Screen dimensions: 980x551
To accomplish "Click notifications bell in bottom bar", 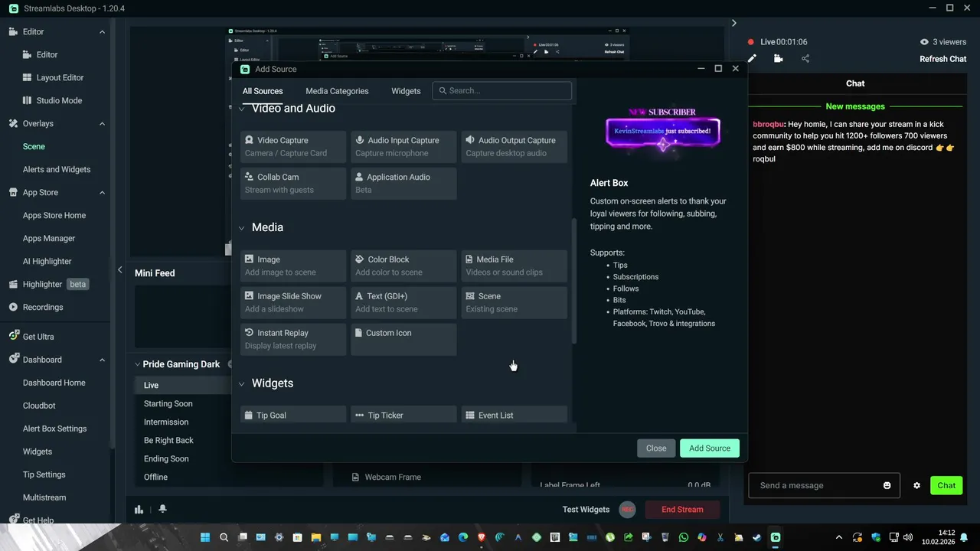I will [162, 509].
